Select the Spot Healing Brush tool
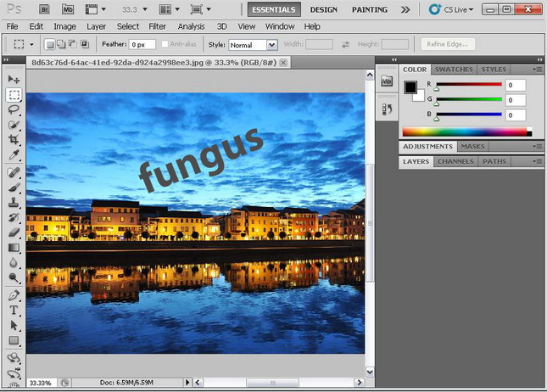Screen dimensions: 547x392 [x=14, y=172]
